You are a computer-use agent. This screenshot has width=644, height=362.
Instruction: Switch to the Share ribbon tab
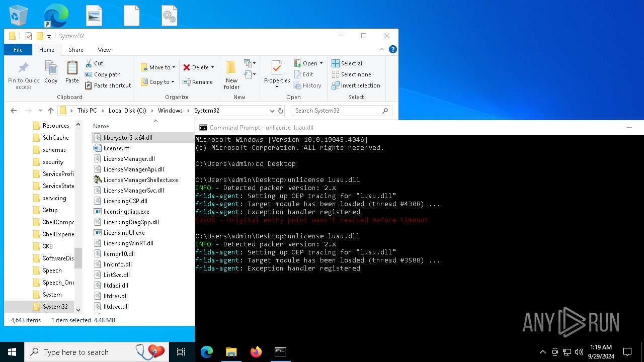click(76, 50)
